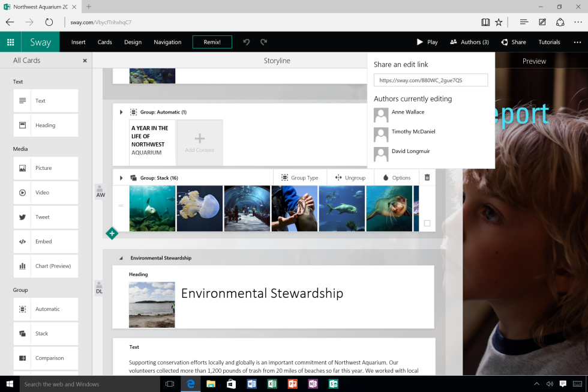Expand the Group: Automatic card
This screenshot has height=392, width=588.
click(x=121, y=112)
